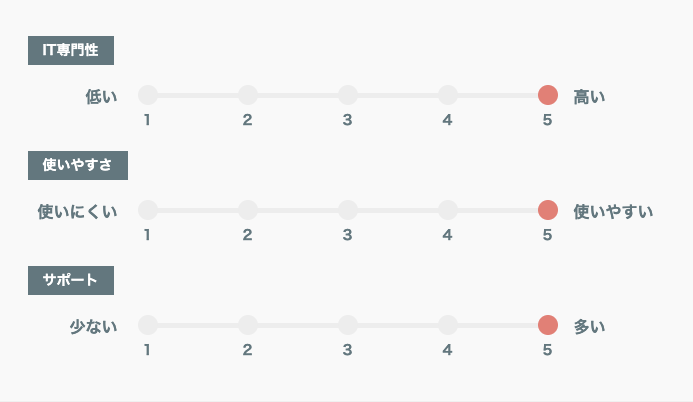The image size is (693, 402).
Task: Select rating dot 4 on 使いやすさ scale
Action: pyautogui.click(x=448, y=210)
